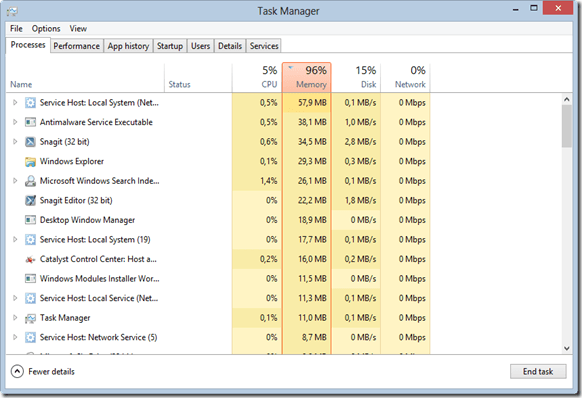The height and width of the screenshot is (398, 582).
Task: Switch to the App history tab
Action: click(128, 46)
